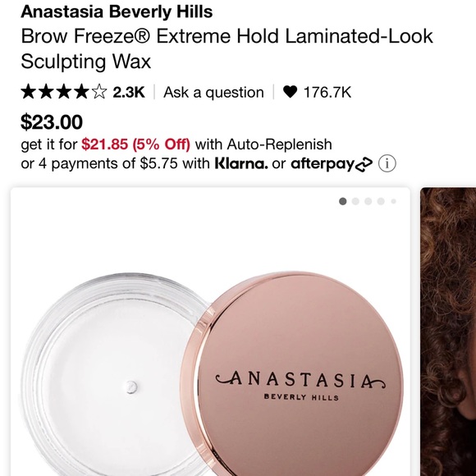Click the first filled rating star
476x476 pixels.
[28, 92]
